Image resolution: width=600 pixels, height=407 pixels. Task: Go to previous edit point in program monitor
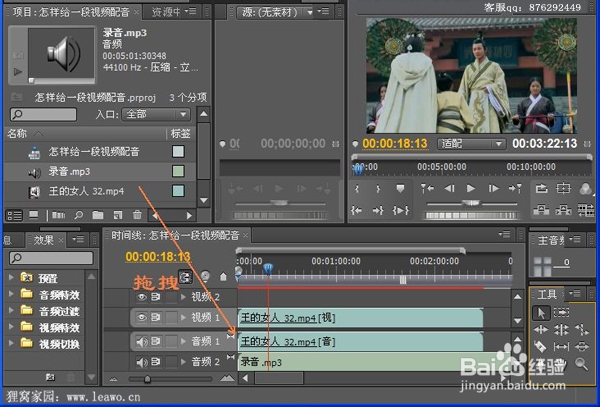pyautogui.click(x=427, y=188)
